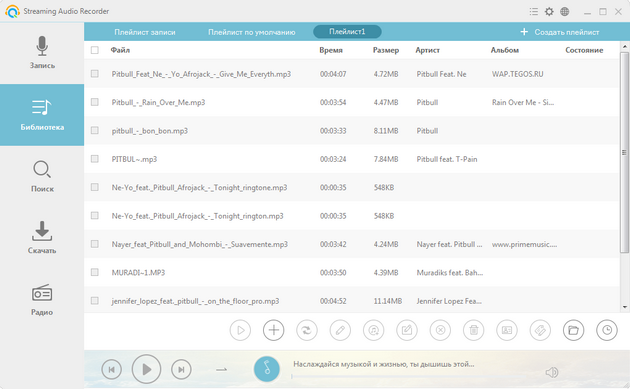Sort by the Состояние column header
Image resolution: width=630 pixels, height=389 pixels.
click(x=584, y=50)
